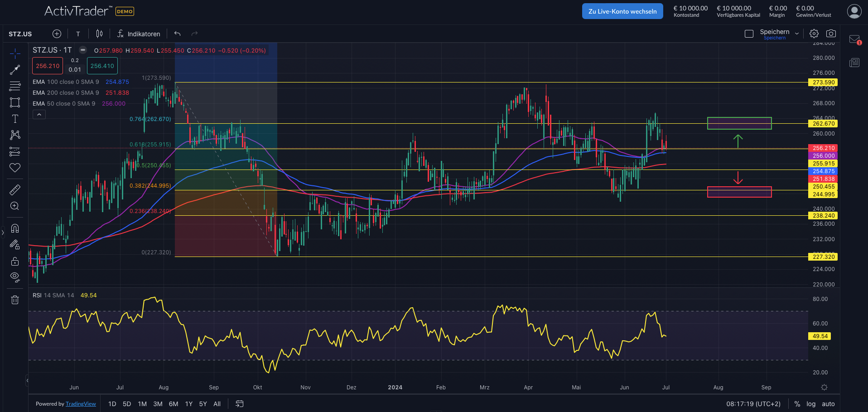Open the Fibonacci retracement tool group

15,86
